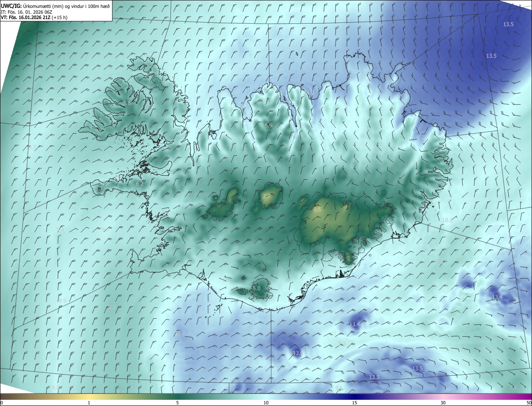Click the color scale tick label 15
Viewport: 532px width, 406px height.
coord(355,403)
